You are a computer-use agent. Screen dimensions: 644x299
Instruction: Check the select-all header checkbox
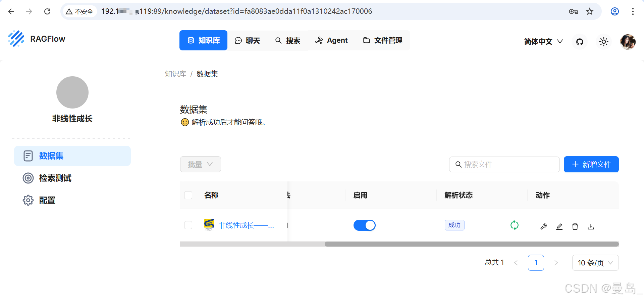pos(188,195)
